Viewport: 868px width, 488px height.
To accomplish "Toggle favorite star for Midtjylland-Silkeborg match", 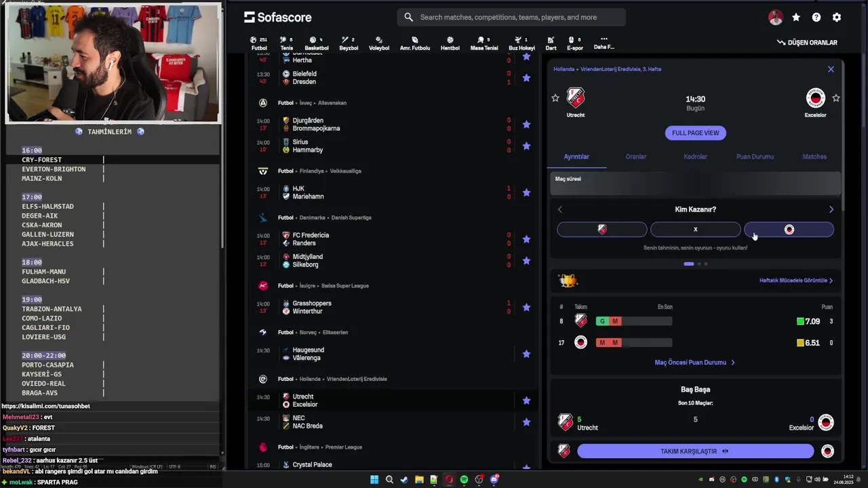I will point(526,261).
